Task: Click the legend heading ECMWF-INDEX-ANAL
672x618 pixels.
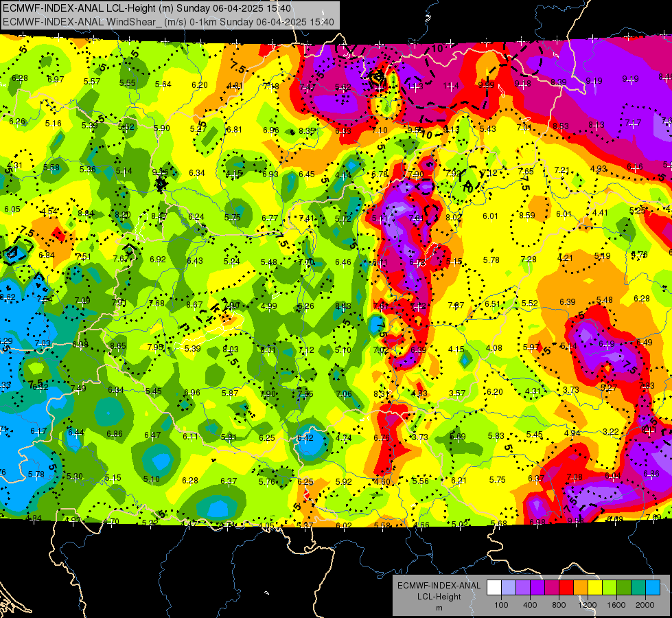Action: click(x=439, y=586)
